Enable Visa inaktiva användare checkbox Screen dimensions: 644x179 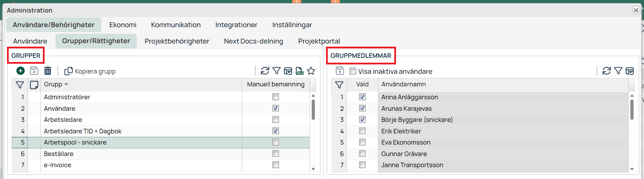pos(353,71)
